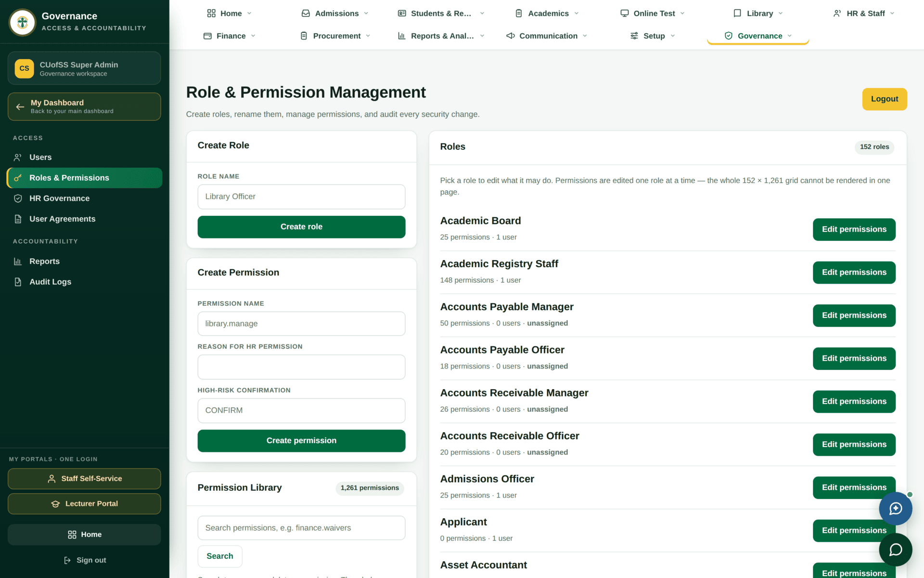Viewport: 924px width, 578px height.
Task: Click the grid icon on sidebar Home button
Action: [x=72, y=535]
